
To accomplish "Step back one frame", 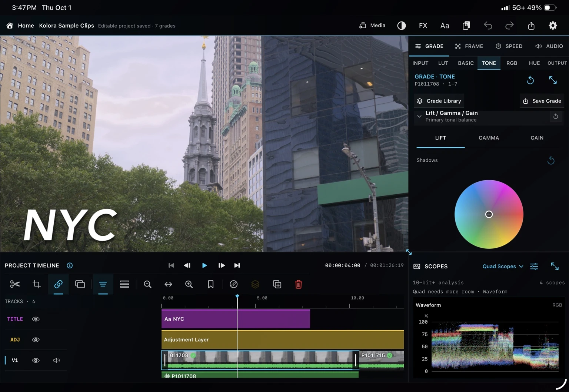I will pyautogui.click(x=187, y=265).
